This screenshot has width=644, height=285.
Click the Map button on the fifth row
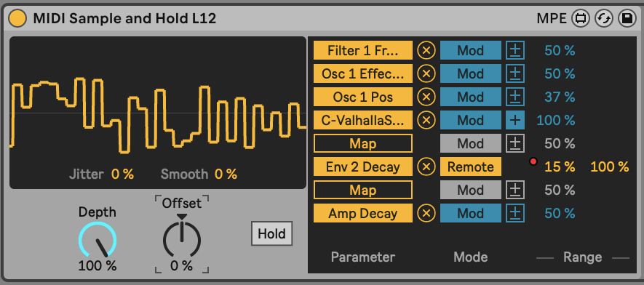(363, 143)
